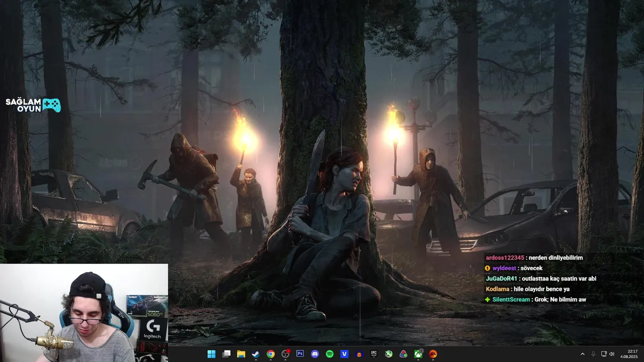
Task: Open File Explorer from the taskbar
Action: point(241,354)
